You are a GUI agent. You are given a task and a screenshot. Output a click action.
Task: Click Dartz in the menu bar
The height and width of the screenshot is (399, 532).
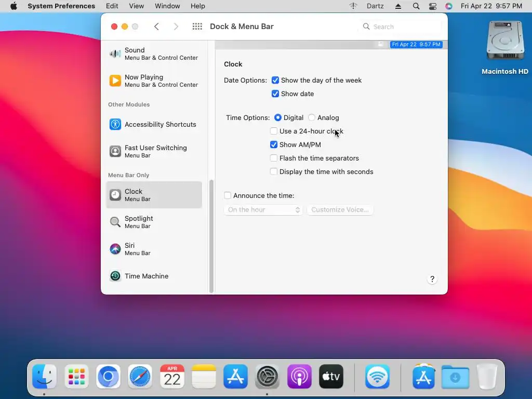tap(375, 6)
